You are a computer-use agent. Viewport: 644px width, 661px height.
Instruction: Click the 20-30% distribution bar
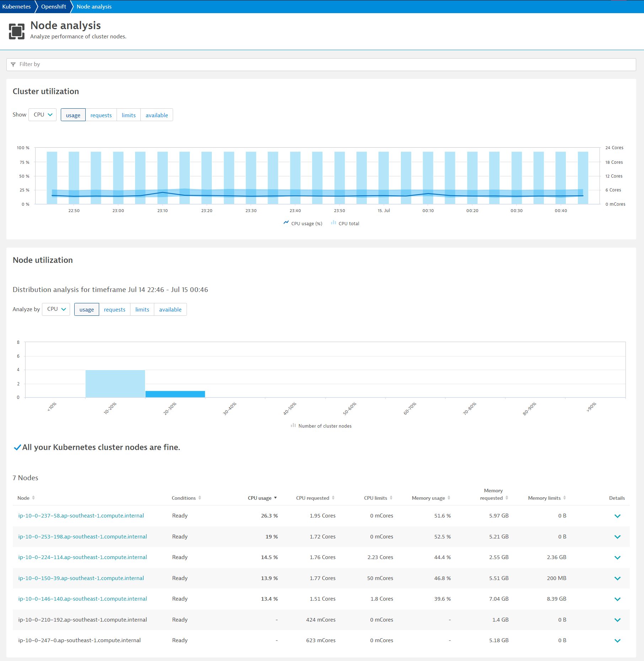[x=175, y=394]
